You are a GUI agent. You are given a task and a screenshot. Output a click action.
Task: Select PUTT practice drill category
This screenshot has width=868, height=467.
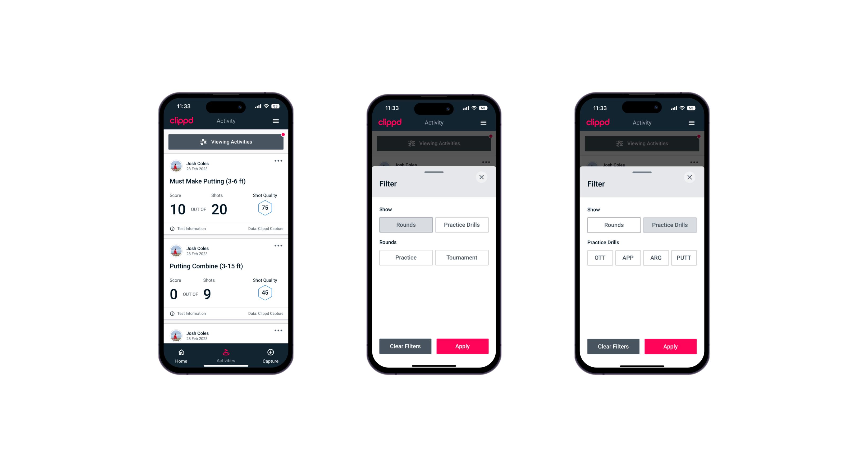click(684, 258)
